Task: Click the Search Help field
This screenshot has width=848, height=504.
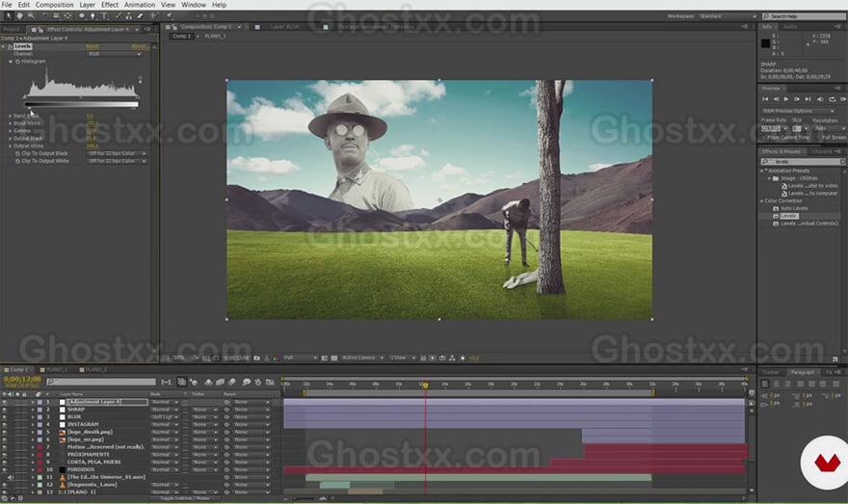Action: point(806,16)
